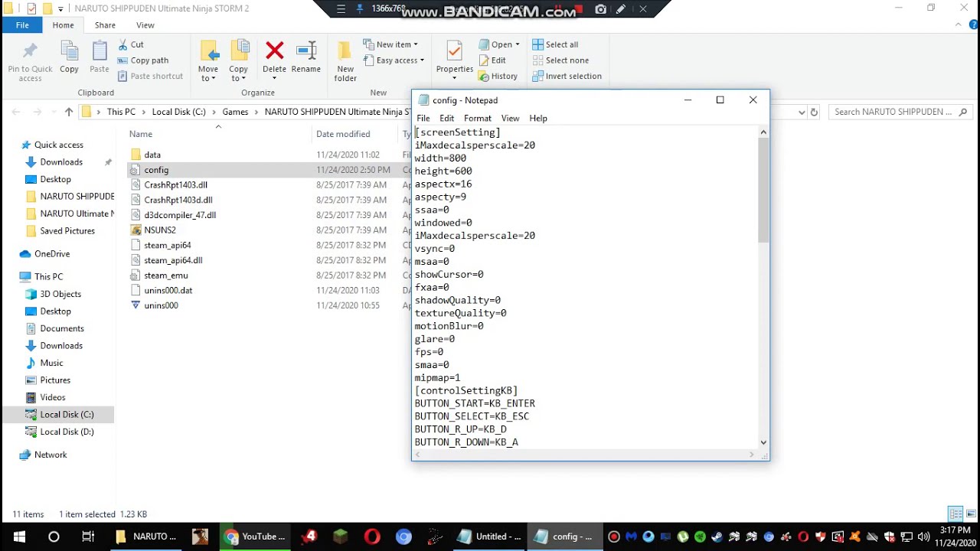The height and width of the screenshot is (551, 980).
Task: Collapse the Explorer ribbon with the chevron
Action: tap(958, 25)
